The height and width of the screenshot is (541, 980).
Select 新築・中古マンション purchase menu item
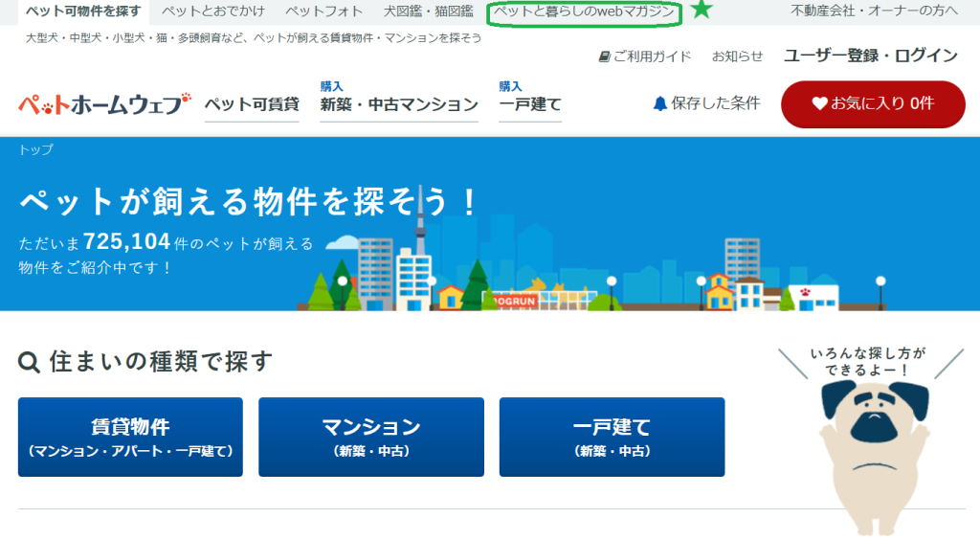coord(399,104)
